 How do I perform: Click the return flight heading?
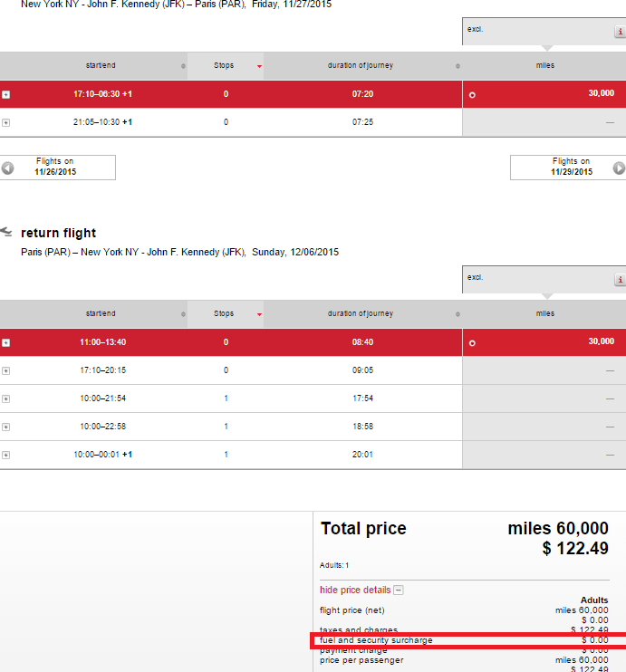pos(58,233)
